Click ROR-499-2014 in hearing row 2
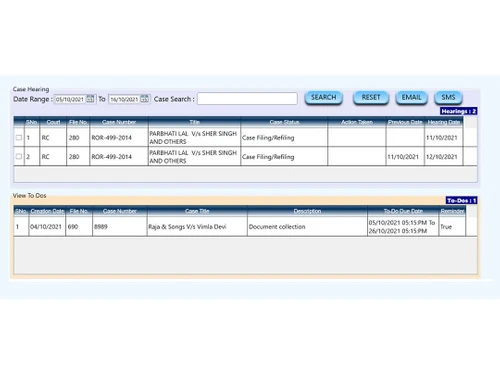The image size is (500, 375). click(x=112, y=157)
